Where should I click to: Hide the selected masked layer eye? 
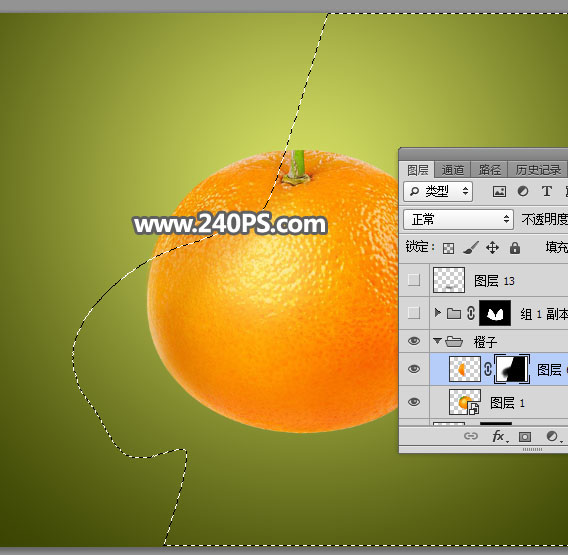[414, 369]
